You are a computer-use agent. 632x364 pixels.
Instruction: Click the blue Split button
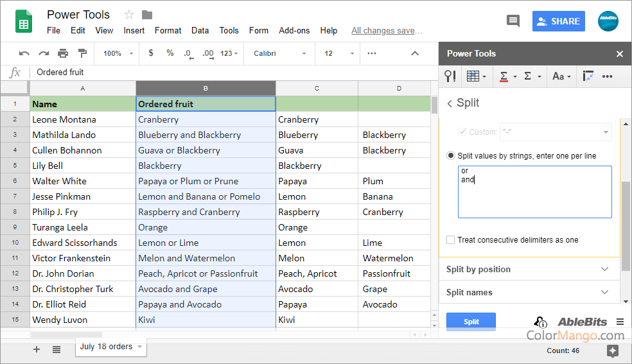click(x=471, y=322)
